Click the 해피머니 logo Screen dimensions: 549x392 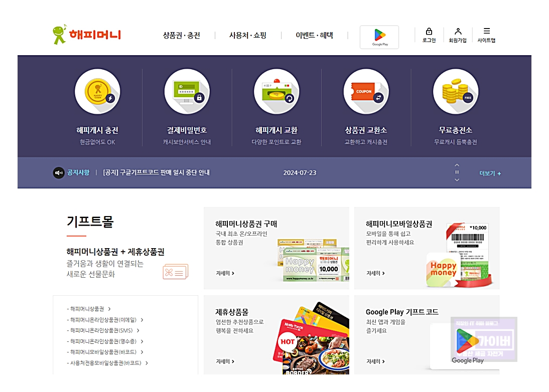[x=86, y=34]
